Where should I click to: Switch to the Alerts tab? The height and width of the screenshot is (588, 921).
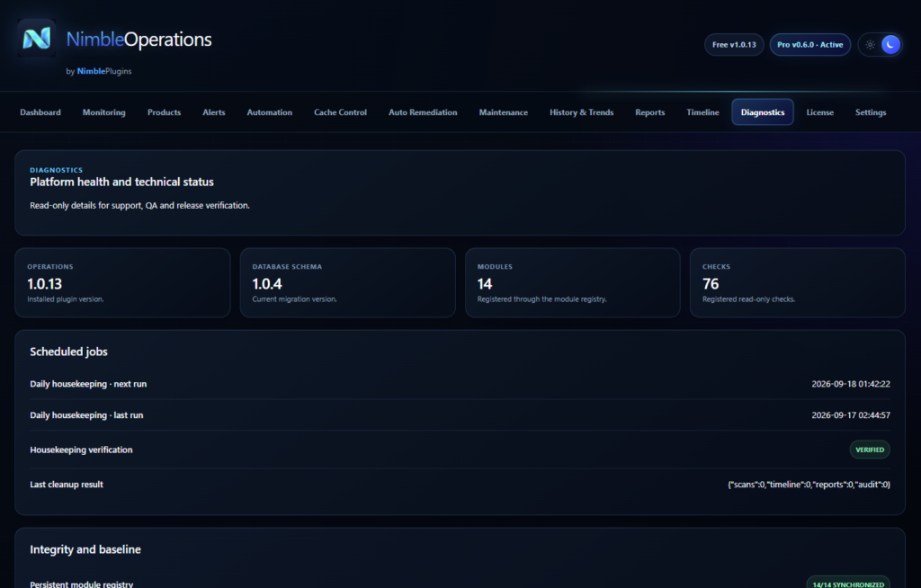(x=214, y=112)
